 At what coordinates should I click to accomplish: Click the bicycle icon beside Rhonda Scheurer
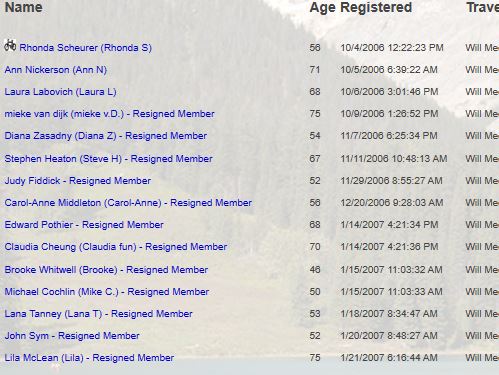[x=10, y=45]
